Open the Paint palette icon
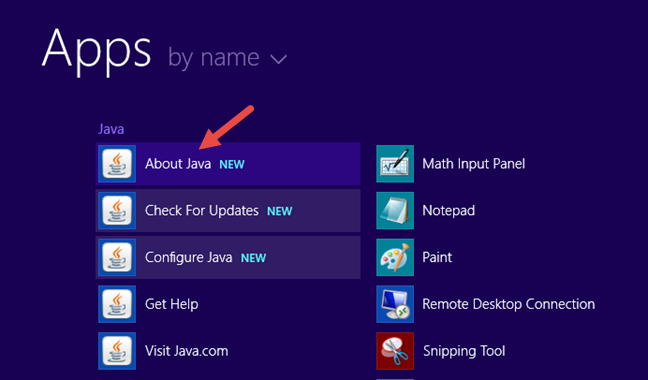The width and height of the screenshot is (648, 380). (395, 257)
